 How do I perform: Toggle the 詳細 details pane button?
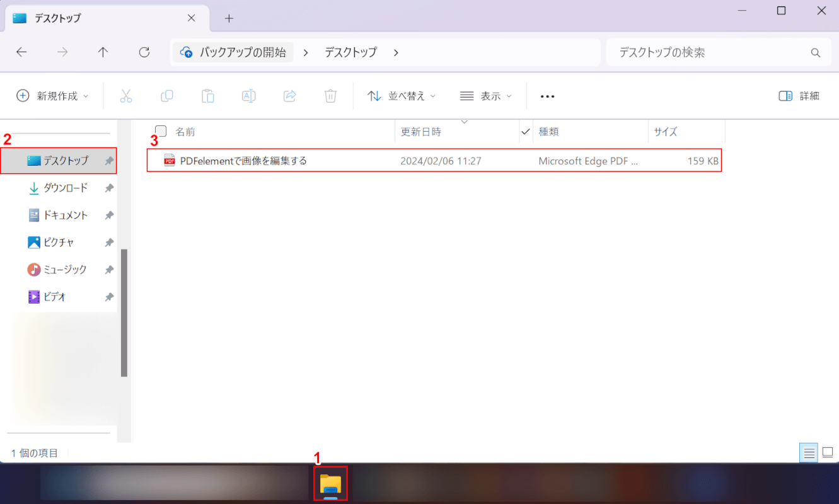[799, 96]
